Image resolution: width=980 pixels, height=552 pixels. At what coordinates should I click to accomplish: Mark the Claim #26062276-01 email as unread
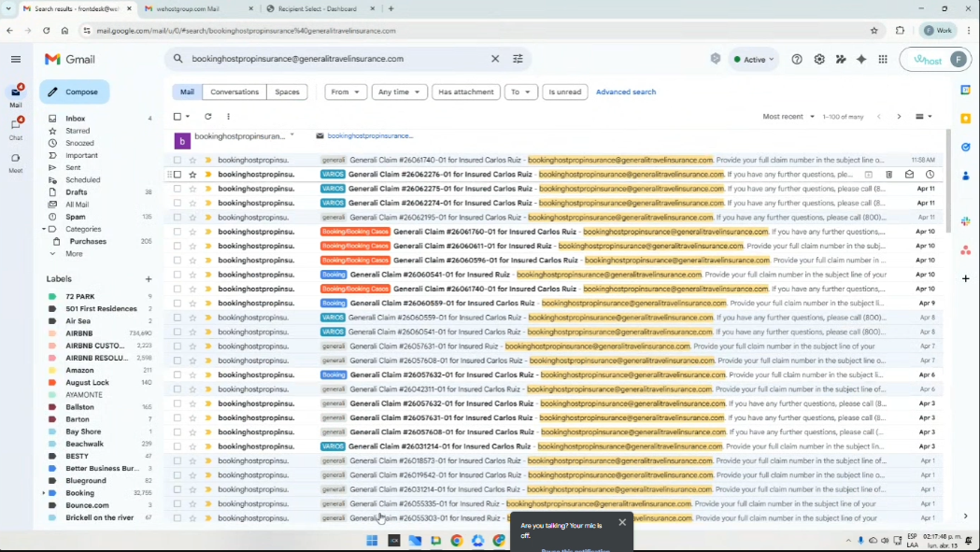pos(909,175)
